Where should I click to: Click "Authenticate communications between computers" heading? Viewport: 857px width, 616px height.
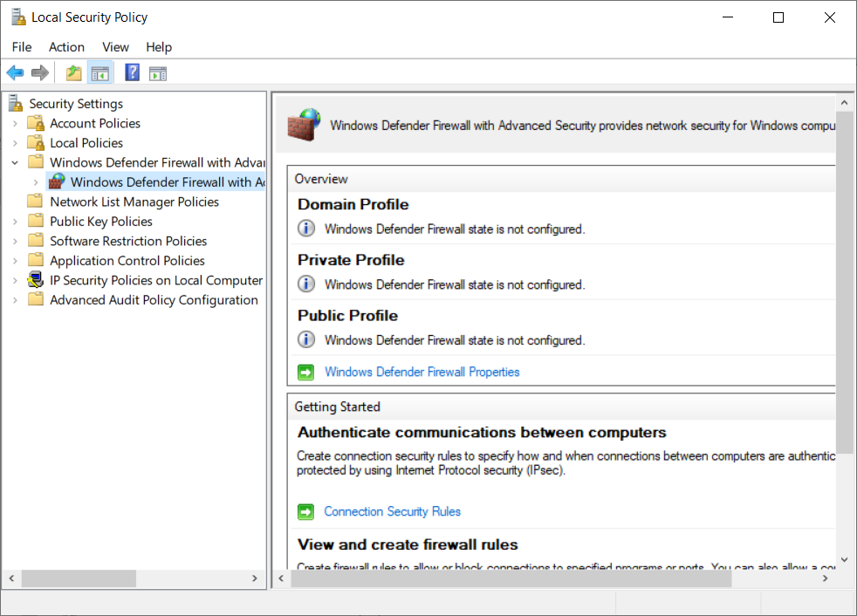[x=482, y=433]
